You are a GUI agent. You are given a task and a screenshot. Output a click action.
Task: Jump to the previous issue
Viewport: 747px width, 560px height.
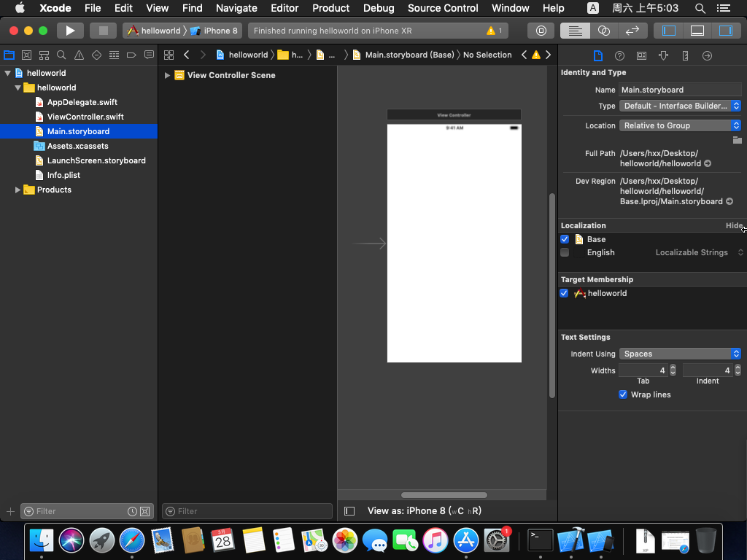[524, 55]
